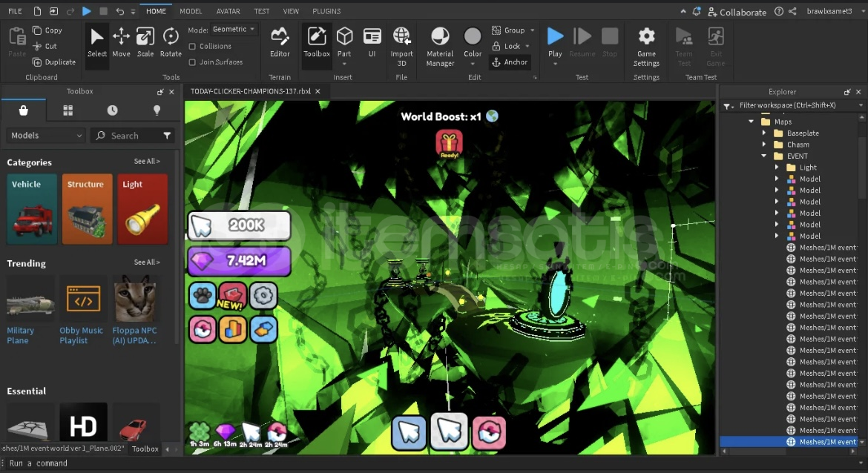Image resolution: width=868 pixels, height=473 pixels.
Task: Open the Lock dropdown arrow
Action: [527, 47]
